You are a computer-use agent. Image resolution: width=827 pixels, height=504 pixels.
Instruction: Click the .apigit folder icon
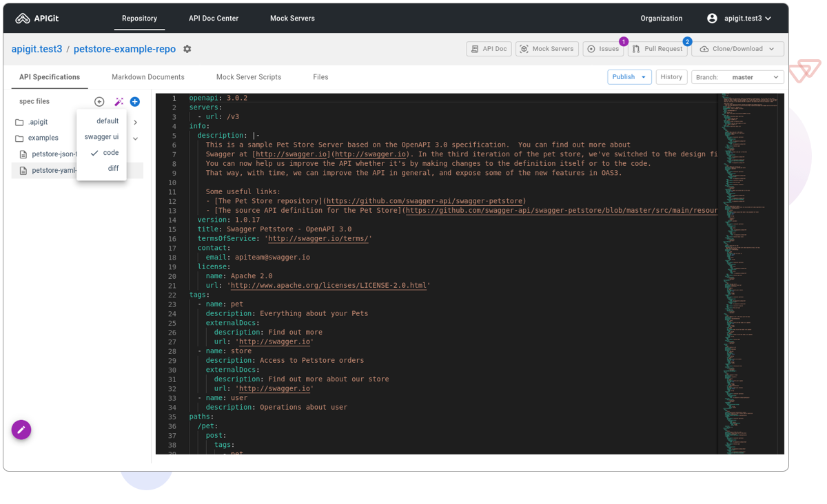coord(19,123)
